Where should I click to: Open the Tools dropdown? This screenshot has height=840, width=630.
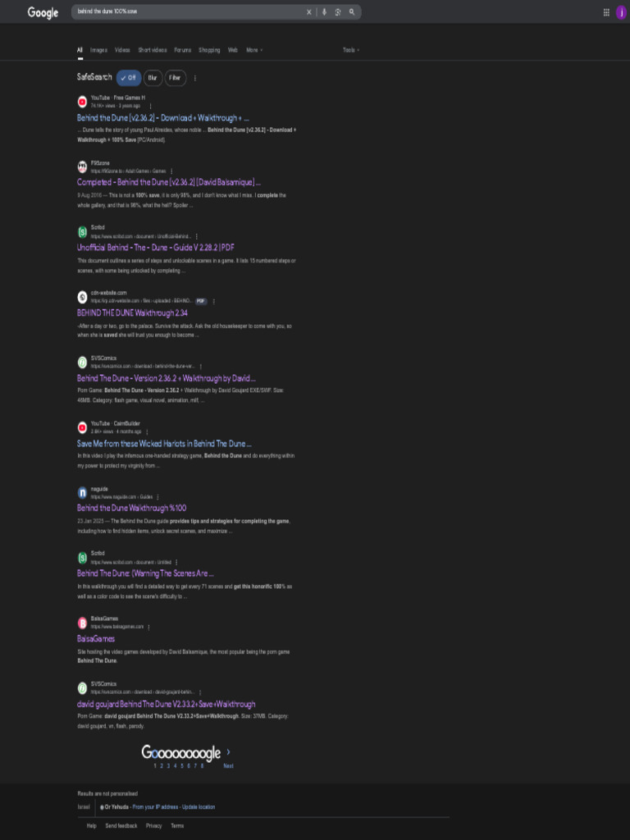coord(351,50)
